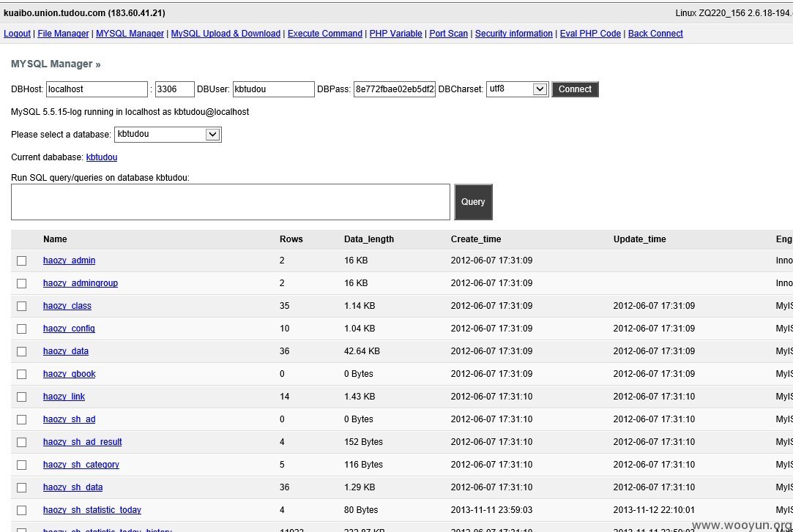
Task: Click the Create_time column header
Action: point(476,239)
